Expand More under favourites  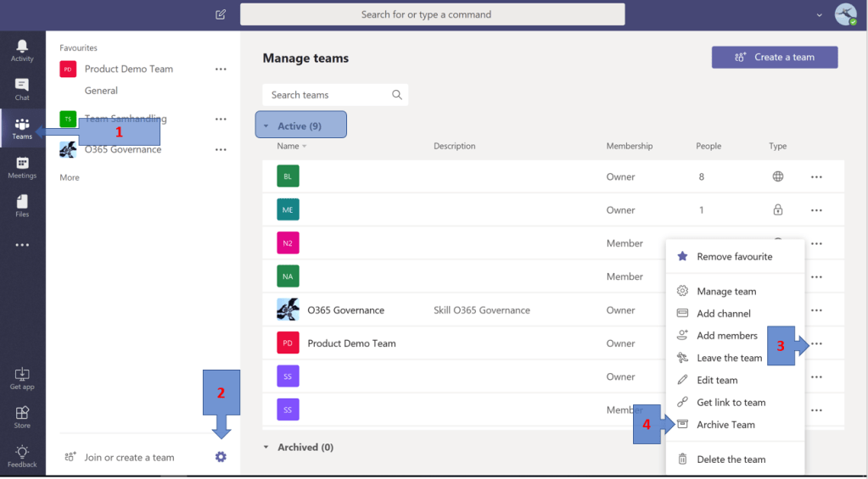(70, 177)
